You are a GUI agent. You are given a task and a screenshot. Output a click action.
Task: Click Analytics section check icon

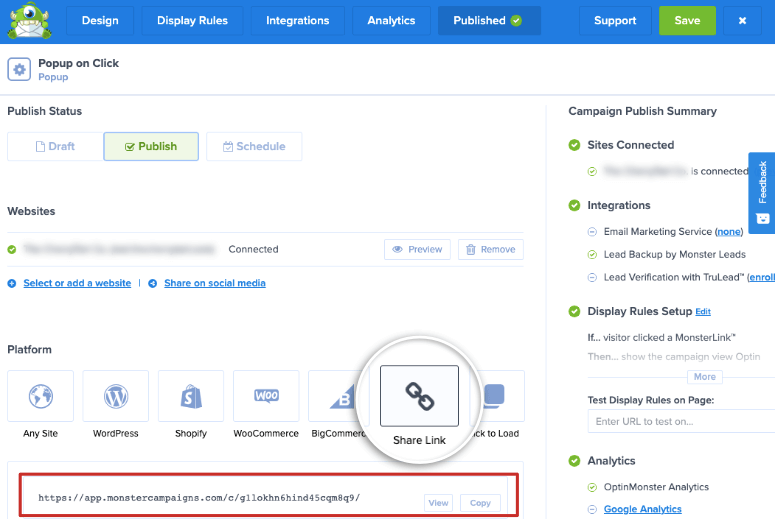point(574,461)
